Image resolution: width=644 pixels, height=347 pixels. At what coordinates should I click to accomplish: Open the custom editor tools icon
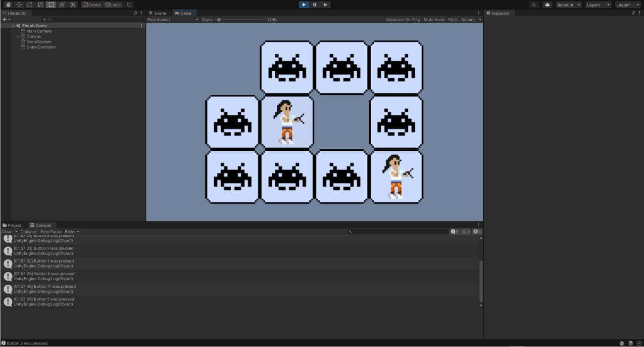coord(73,4)
